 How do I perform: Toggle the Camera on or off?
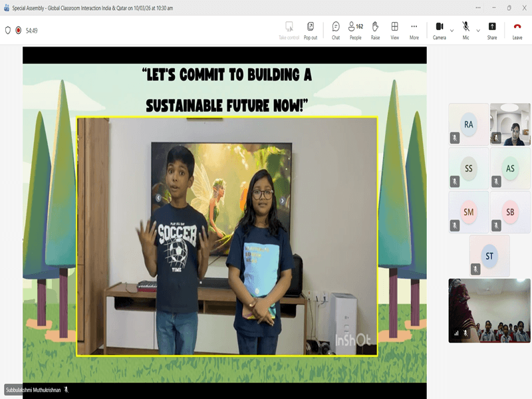coord(439,29)
